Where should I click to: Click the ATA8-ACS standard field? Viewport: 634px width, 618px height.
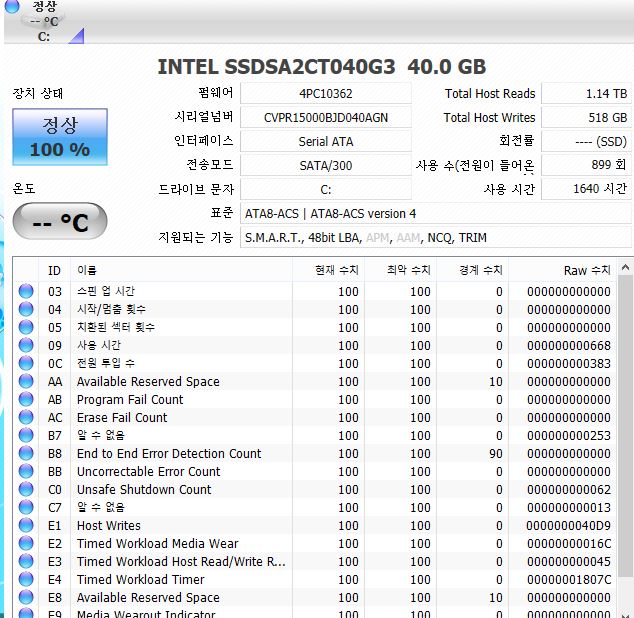[435, 213]
